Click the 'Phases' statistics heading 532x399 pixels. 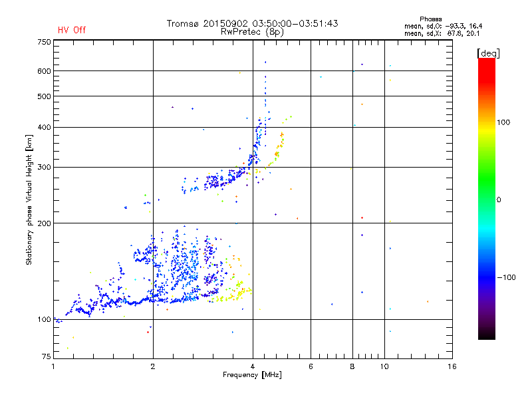[430, 19]
